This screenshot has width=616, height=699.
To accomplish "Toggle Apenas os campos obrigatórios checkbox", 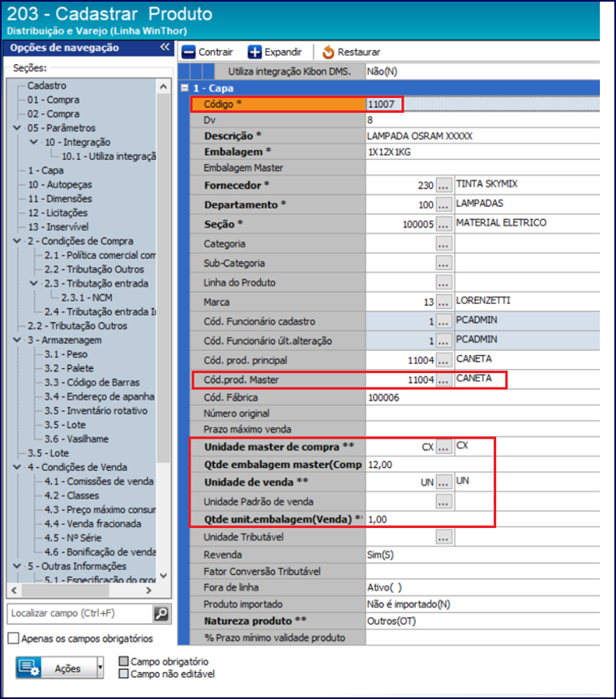I will [x=13, y=638].
